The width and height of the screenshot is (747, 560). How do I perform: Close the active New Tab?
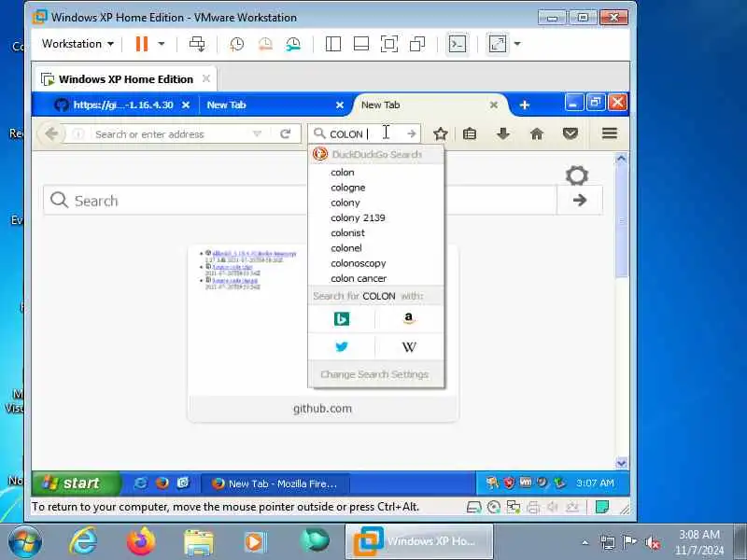(494, 105)
